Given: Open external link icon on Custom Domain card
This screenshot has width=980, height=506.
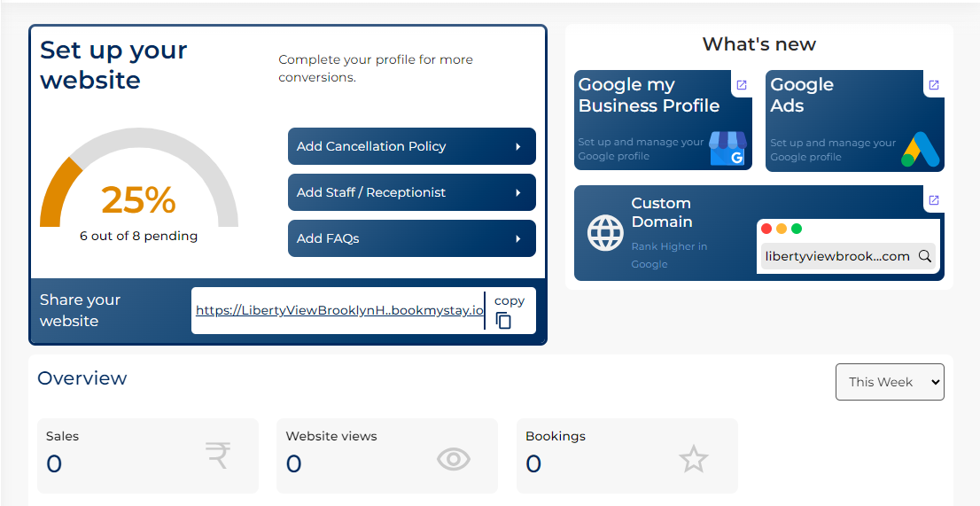Looking at the screenshot, I should [933, 200].
